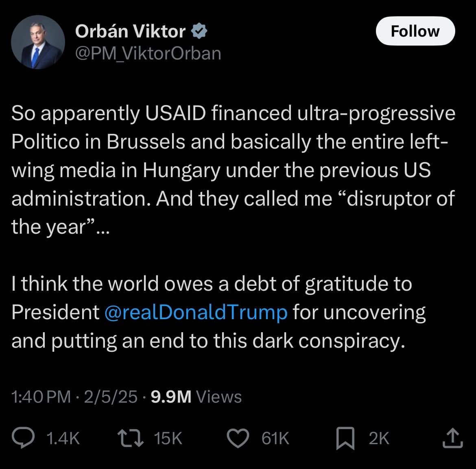Image resolution: width=476 pixels, height=469 pixels.
Task: Follow Orbán Viktor
Action: coord(415,31)
